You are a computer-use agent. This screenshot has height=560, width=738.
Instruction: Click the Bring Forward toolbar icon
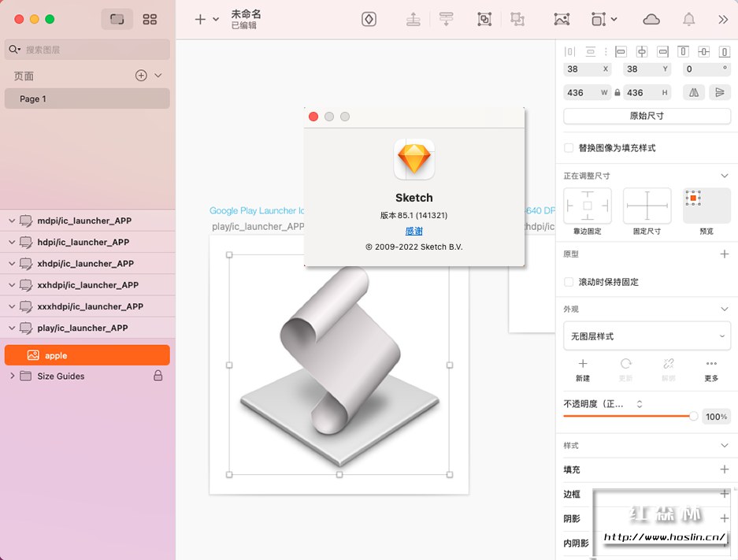click(x=414, y=19)
